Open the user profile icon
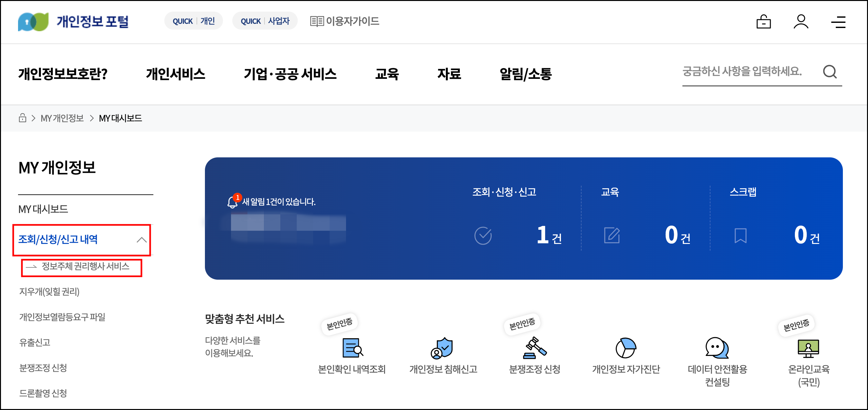Screen dimensions: 868x410 [x=801, y=22]
